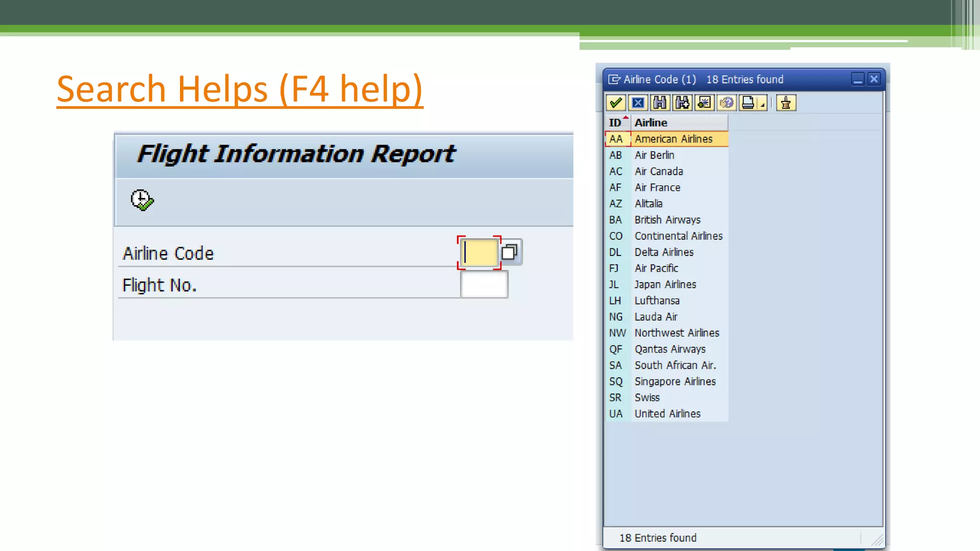
Task: Click the Find Next binoculars-plus icon
Action: tap(682, 103)
